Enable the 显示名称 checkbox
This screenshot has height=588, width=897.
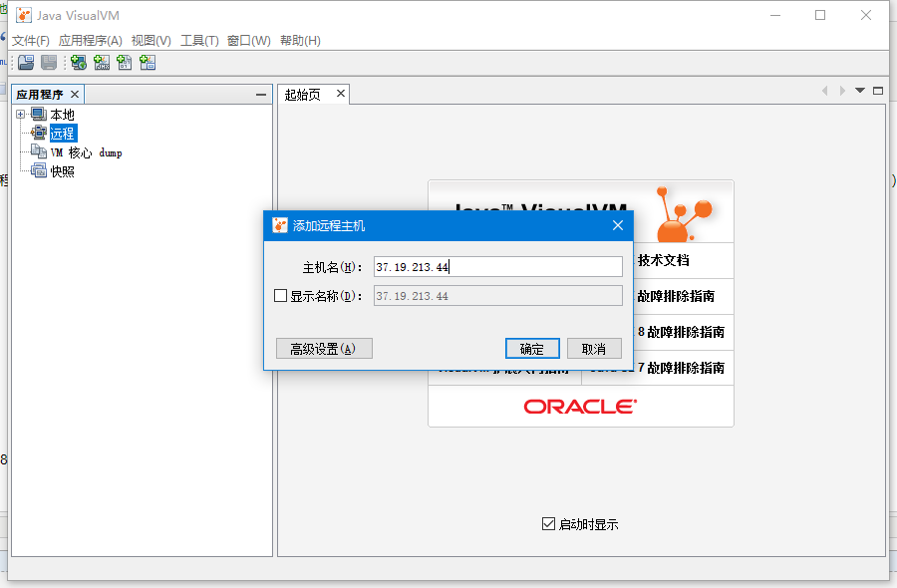(280, 296)
